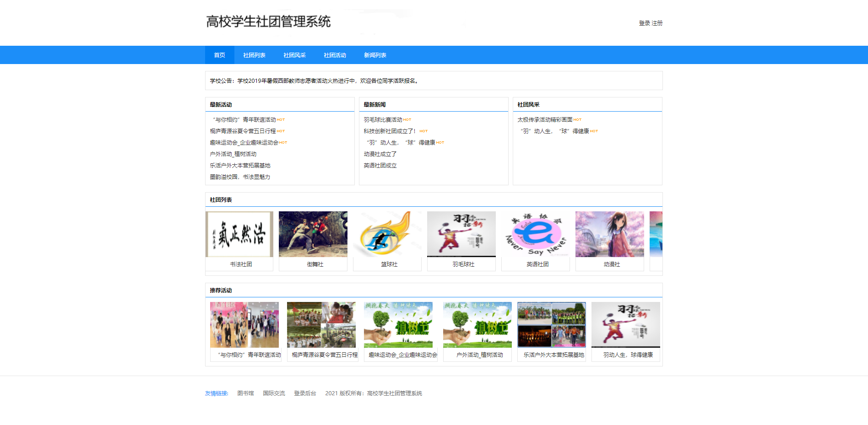Select the 社团活动 menu item
Image resolution: width=868 pixels, height=425 pixels.
(334, 55)
